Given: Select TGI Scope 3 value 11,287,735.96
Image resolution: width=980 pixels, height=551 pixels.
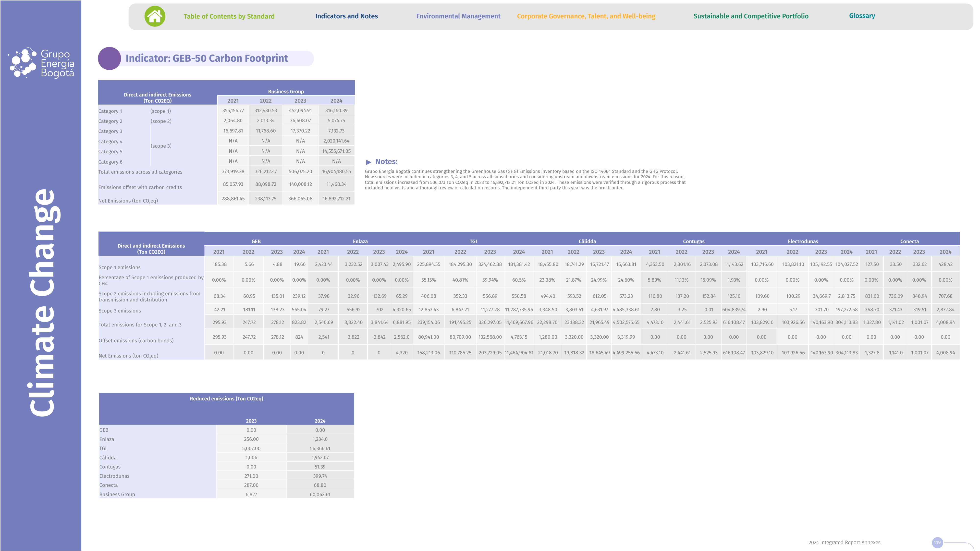Looking at the screenshot, I should (518, 310).
